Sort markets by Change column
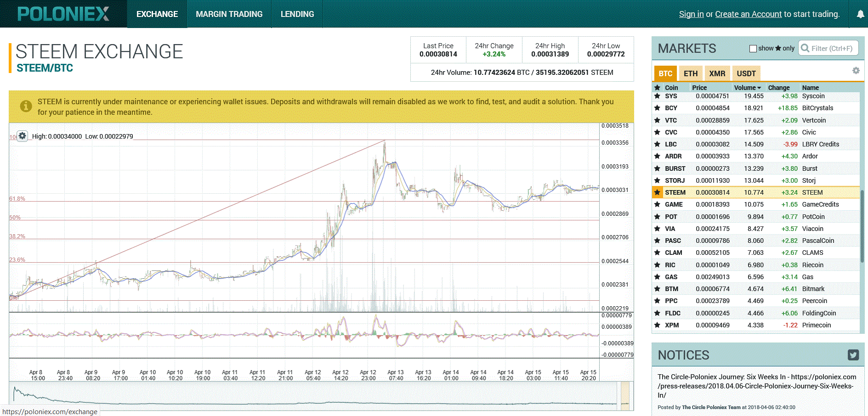The width and height of the screenshot is (868, 416). (779, 88)
